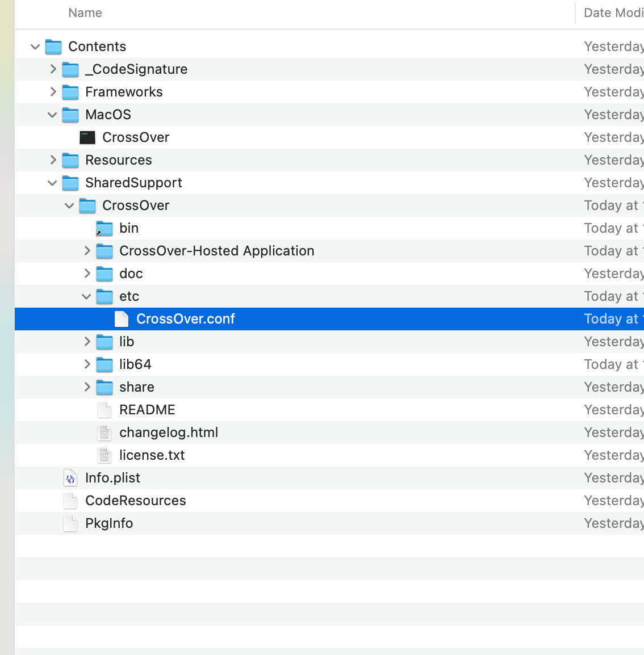Expand the Frameworks folder chevron
The width and height of the screenshot is (644, 655).
pyautogui.click(x=53, y=91)
